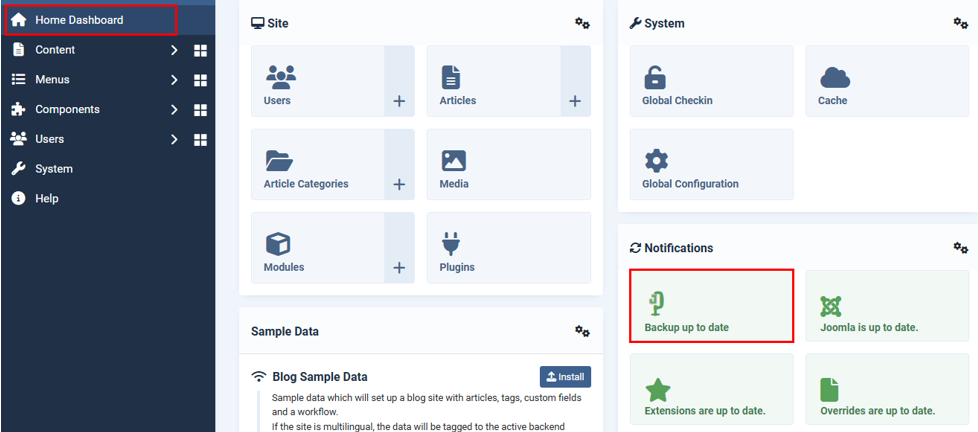
Task: Click the Notifications panel title
Action: 679,247
